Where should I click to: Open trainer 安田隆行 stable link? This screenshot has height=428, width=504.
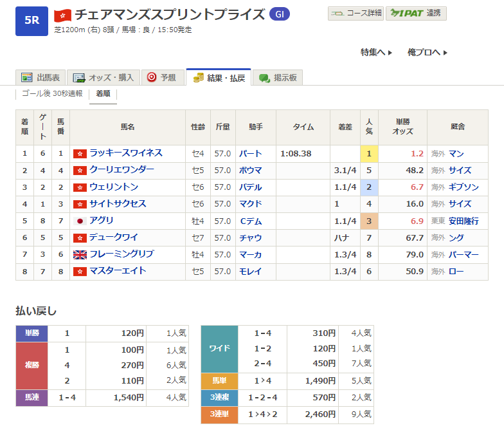click(465, 221)
